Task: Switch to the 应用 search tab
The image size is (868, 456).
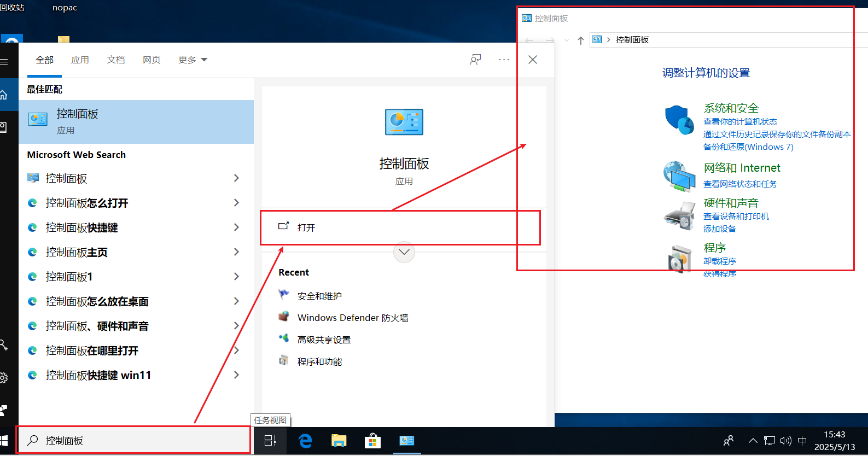Action: click(x=80, y=60)
